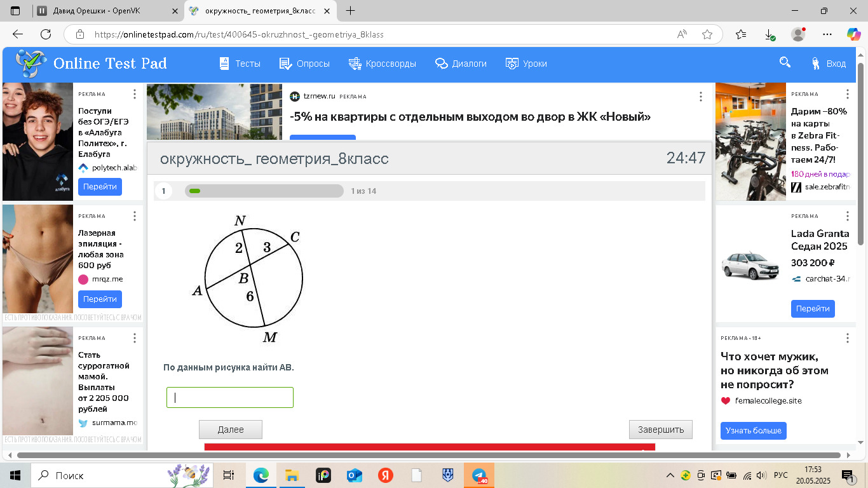Go to next question with Далее
This screenshot has width=868, height=488.
pyautogui.click(x=231, y=430)
